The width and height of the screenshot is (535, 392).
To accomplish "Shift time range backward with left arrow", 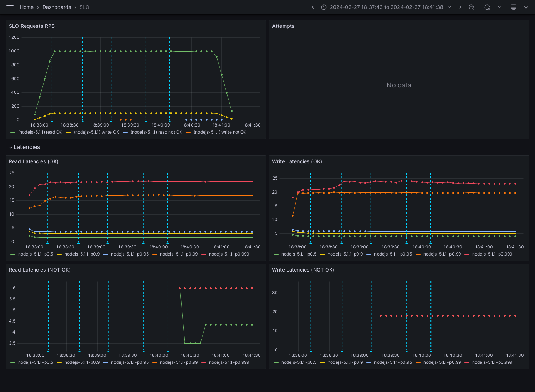I will tap(313, 7).
